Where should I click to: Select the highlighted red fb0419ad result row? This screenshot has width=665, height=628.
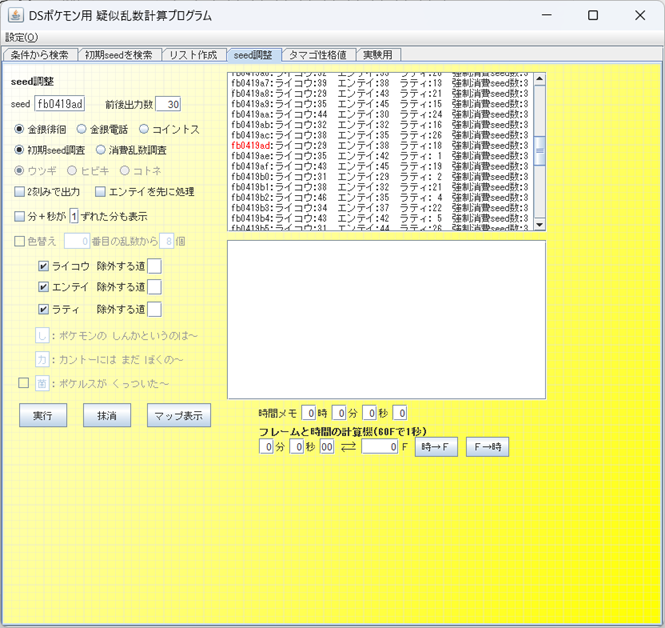(380, 145)
